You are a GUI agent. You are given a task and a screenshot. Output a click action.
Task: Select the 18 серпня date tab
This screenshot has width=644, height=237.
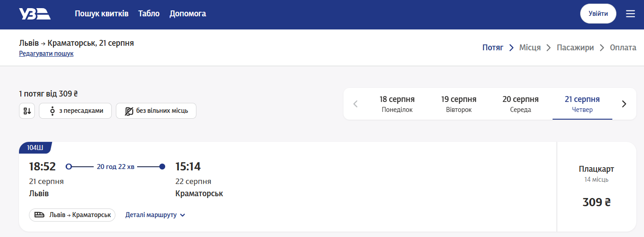[397, 104]
